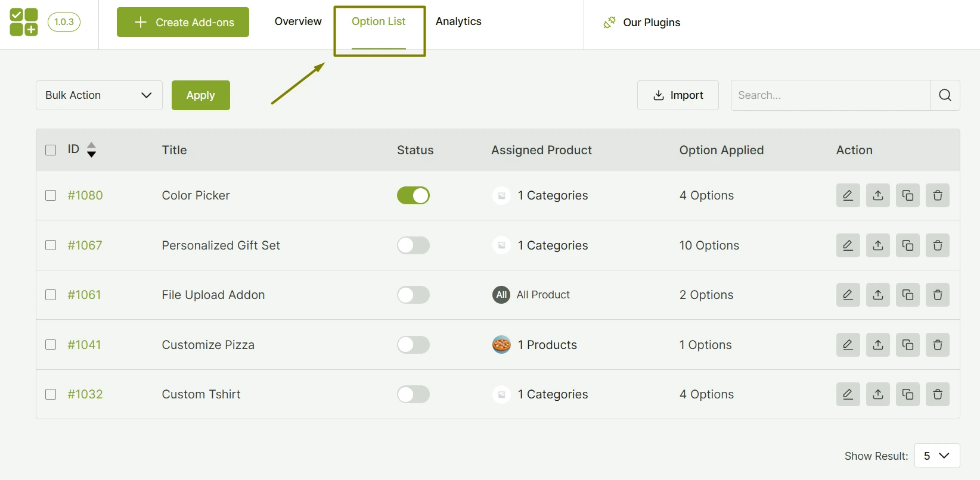
Task: Export the Personalized Gift Set addon
Action: click(x=877, y=245)
